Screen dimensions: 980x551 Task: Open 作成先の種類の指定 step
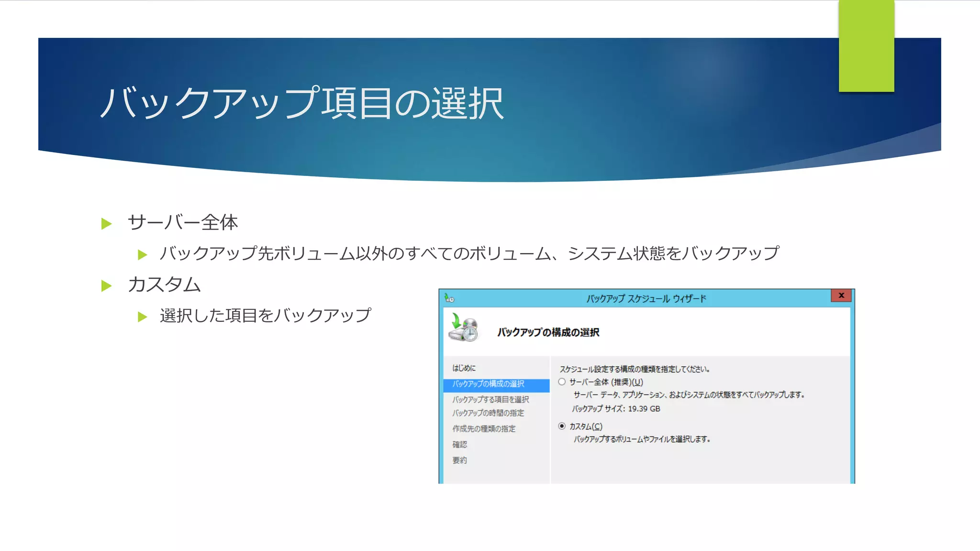point(484,429)
